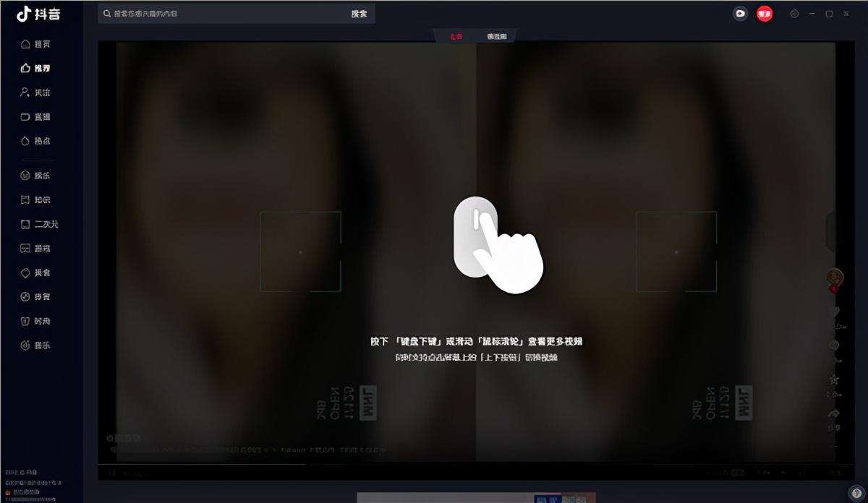
Task: Open the 游戏 games category
Action: (x=36, y=248)
